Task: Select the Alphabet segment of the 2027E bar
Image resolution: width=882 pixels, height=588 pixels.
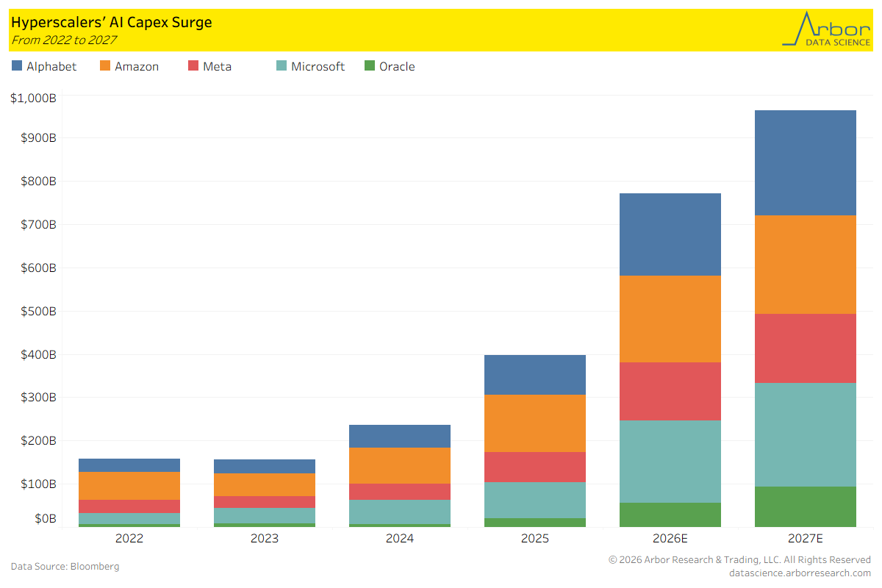Action: (806, 162)
